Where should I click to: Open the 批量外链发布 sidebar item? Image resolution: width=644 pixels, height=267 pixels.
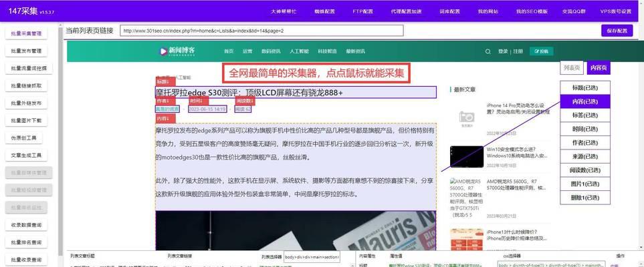[x=26, y=103]
